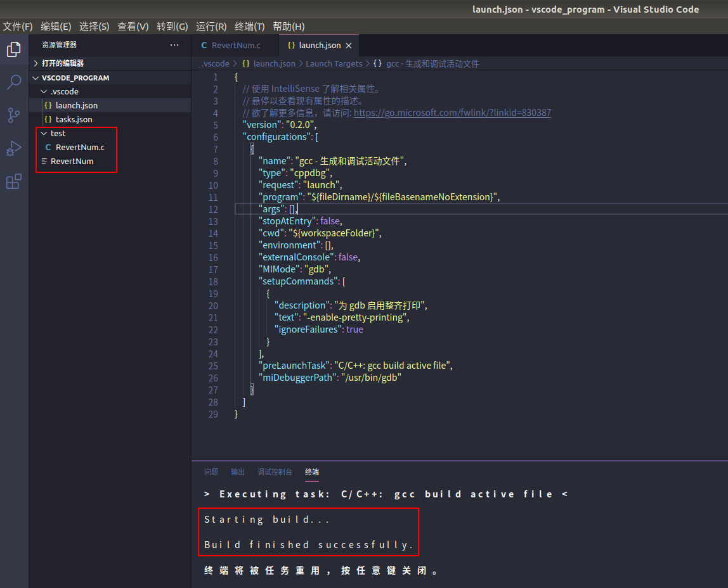
Task: Click gcc - 生成和调试活动文件 breadcrumb item
Action: [432, 63]
